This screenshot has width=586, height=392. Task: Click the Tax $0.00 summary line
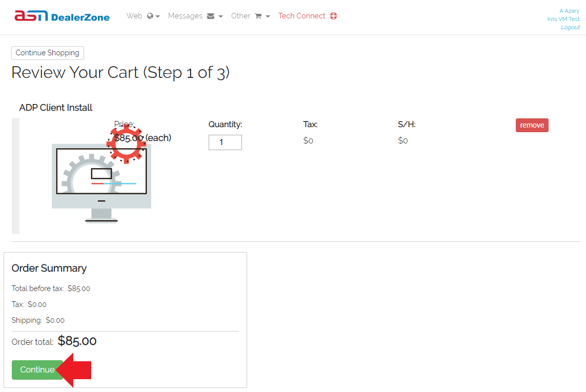(x=29, y=304)
